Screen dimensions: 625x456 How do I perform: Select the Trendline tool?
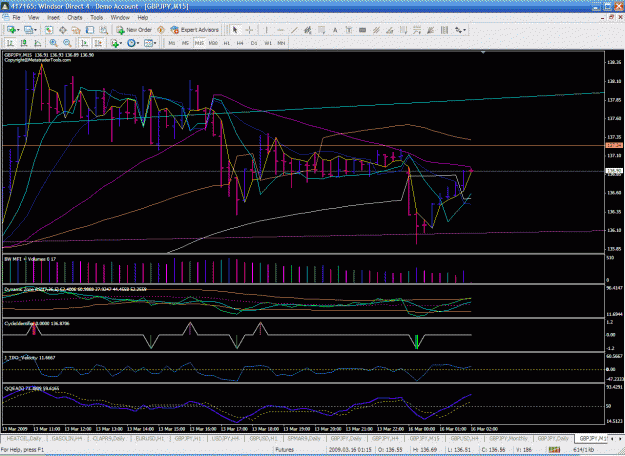294,30
